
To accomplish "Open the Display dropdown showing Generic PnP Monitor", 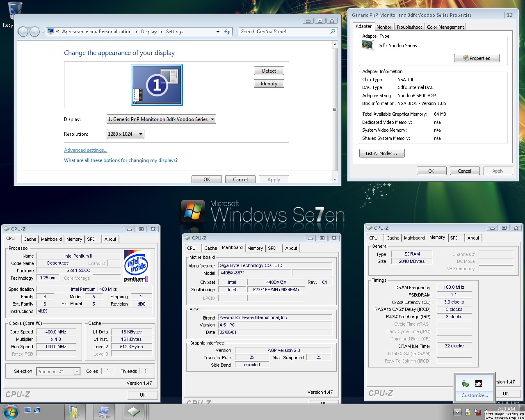I will [x=161, y=119].
